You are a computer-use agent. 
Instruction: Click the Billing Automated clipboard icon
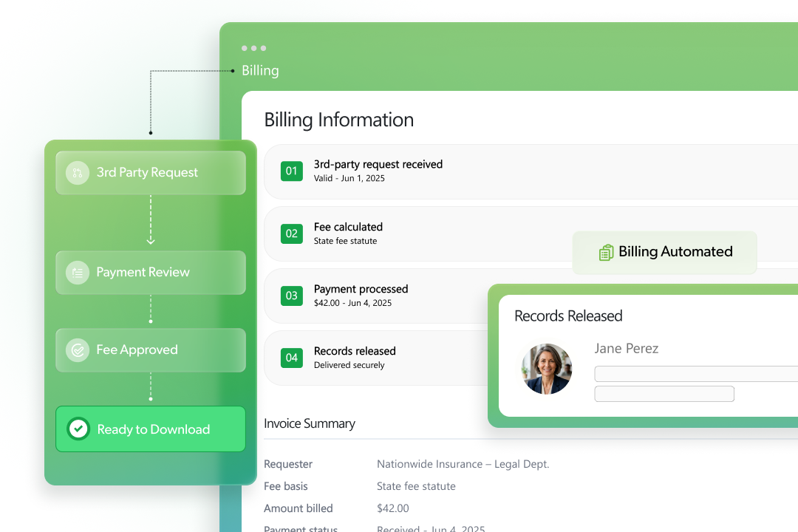click(x=606, y=252)
